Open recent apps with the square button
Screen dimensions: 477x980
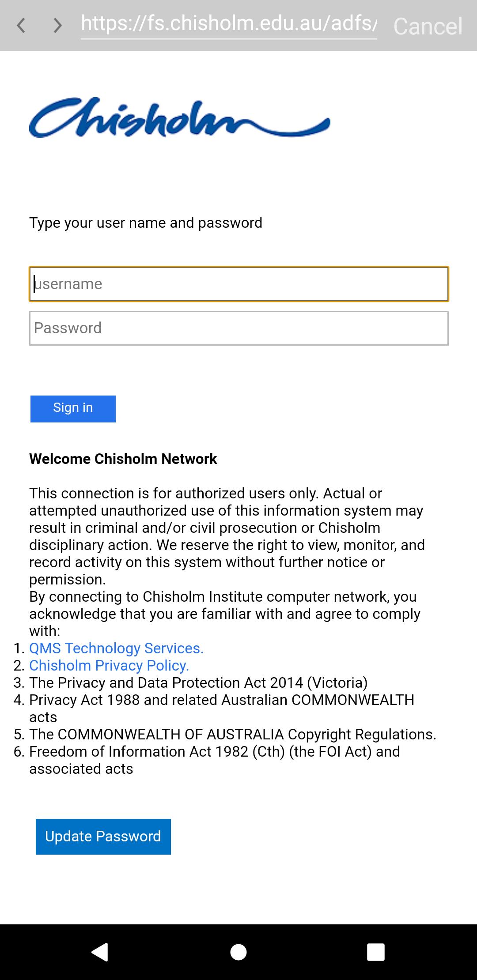pos(375,952)
